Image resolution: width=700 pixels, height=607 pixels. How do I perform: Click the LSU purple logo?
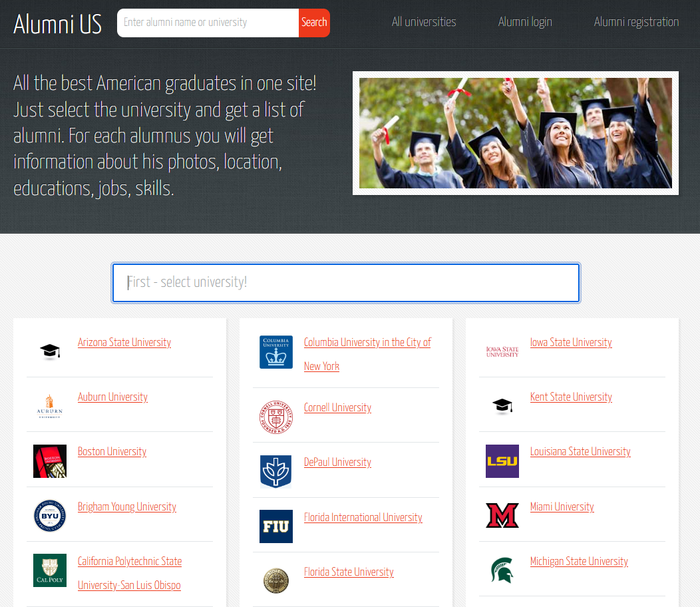pos(502,461)
